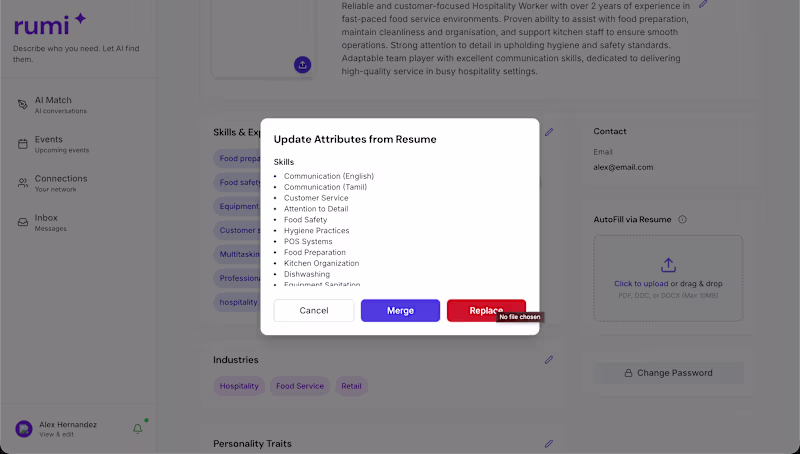
Task: Click the 'Click to upload' link
Action: coord(641,284)
